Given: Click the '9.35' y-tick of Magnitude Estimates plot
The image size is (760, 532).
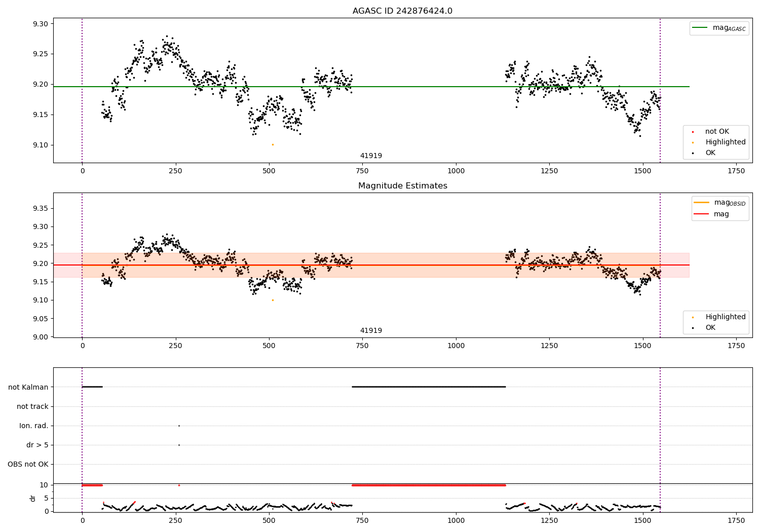Looking at the screenshot, I should point(40,208).
